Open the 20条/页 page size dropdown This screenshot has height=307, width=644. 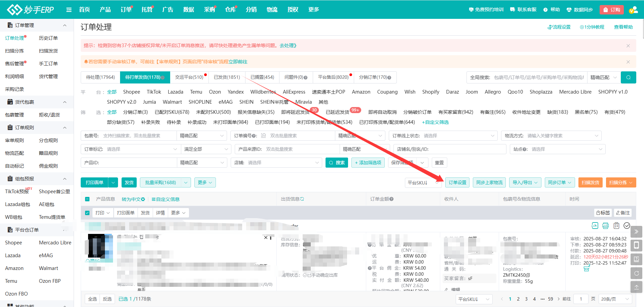pos(615,299)
